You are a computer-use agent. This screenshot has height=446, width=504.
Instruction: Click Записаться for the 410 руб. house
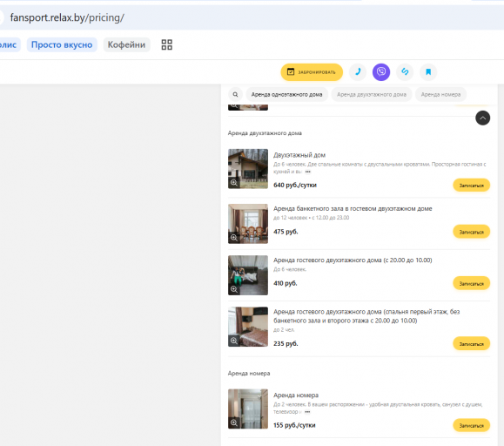click(471, 283)
